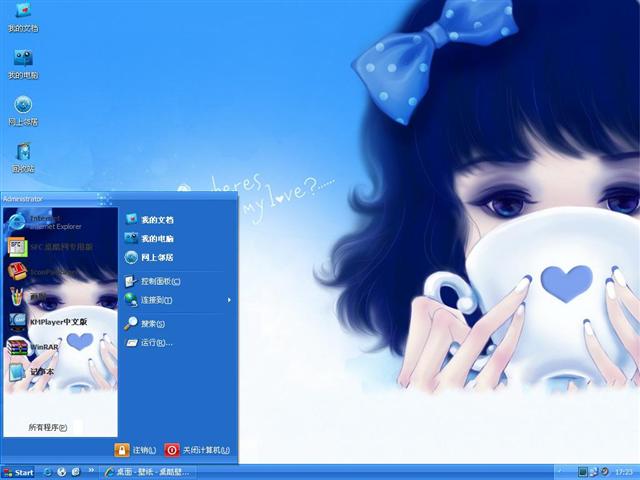The width and height of the screenshot is (640, 480).
Task: Click the taskbar clock
Action: pos(624,472)
